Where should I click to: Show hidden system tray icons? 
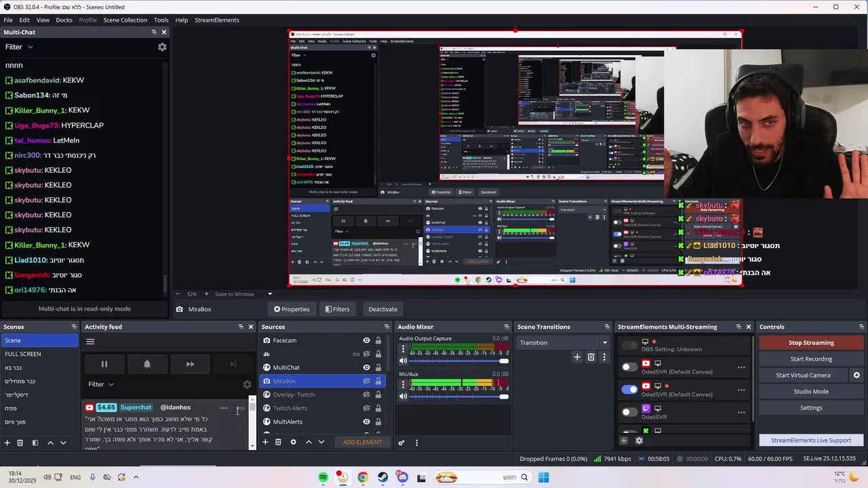pyautogui.click(x=136, y=477)
